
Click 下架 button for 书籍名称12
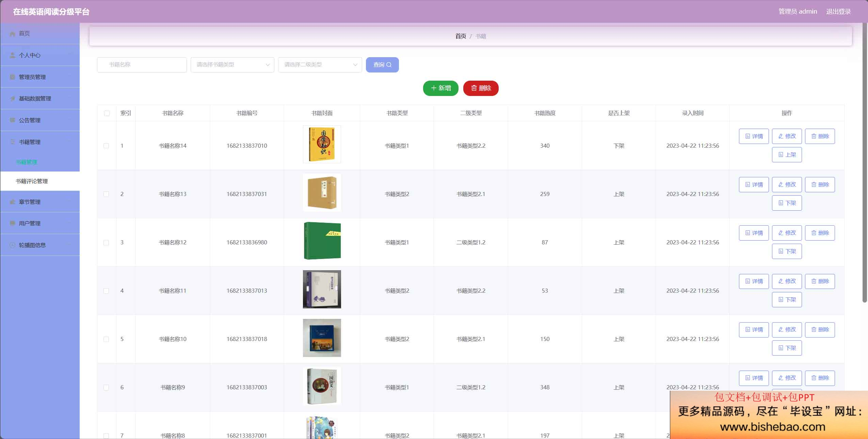[787, 251]
